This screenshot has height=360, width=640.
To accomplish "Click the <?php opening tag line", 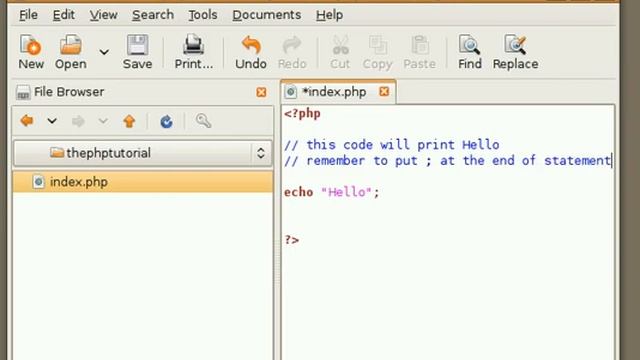I will pyautogui.click(x=302, y=113).
